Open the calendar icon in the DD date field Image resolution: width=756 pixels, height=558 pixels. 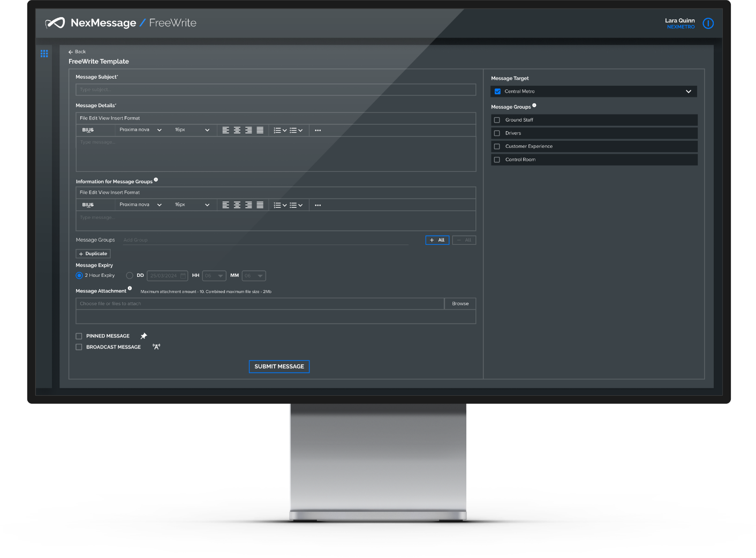point(183,276)
